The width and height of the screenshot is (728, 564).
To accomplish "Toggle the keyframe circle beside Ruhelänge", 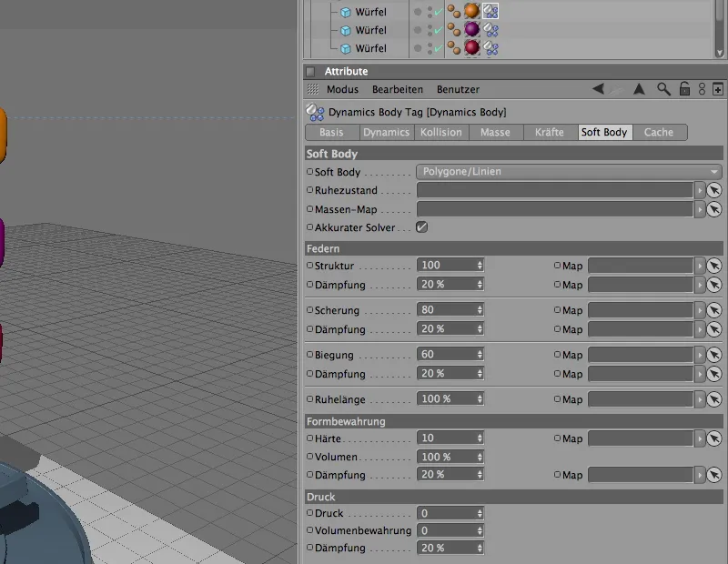I will (x=309, y=398).
